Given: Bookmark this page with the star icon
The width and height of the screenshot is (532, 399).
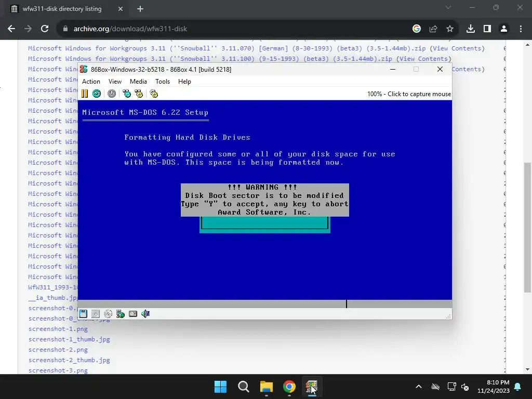Looking at the screenshot, I should coord(450,29).
